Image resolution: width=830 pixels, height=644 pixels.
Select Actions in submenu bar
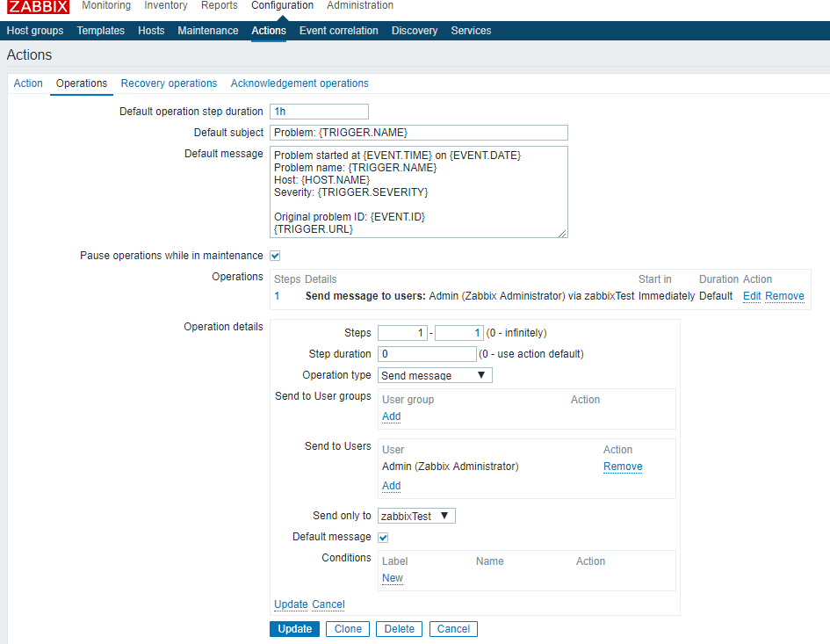pyautogui.click(x=269, y=31)
